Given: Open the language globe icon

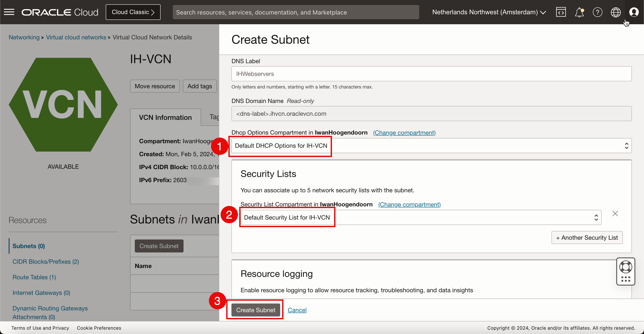Looking at the screenshot, I should [615, 12].
